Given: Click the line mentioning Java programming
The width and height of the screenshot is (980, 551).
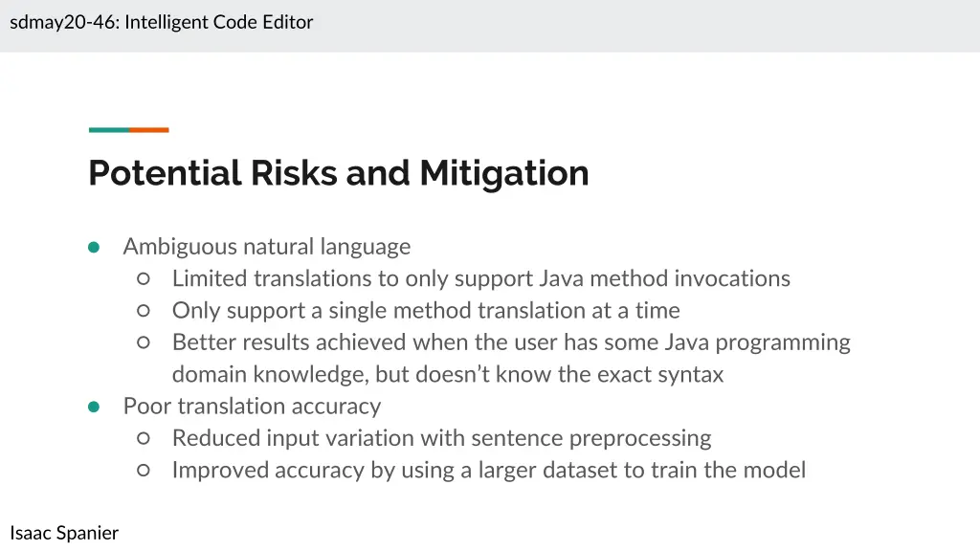Looking at the screenshot, I should 511,342.
